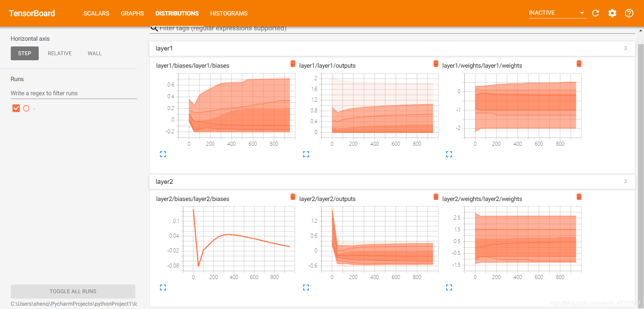
Task: Reload TensorBoard data with the refresh icon
Action: [x=596, y=13]
